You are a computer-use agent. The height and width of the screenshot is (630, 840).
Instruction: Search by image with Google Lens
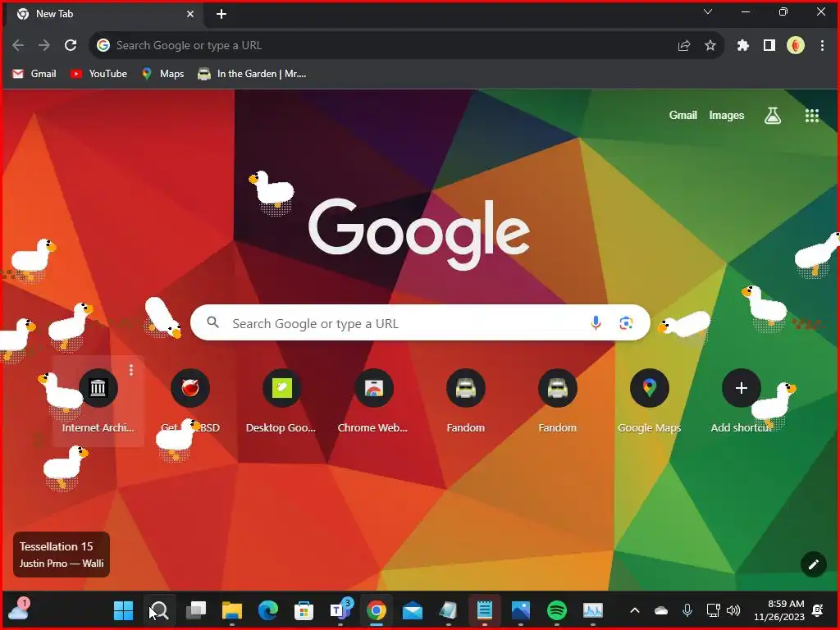tap(626, 322)
